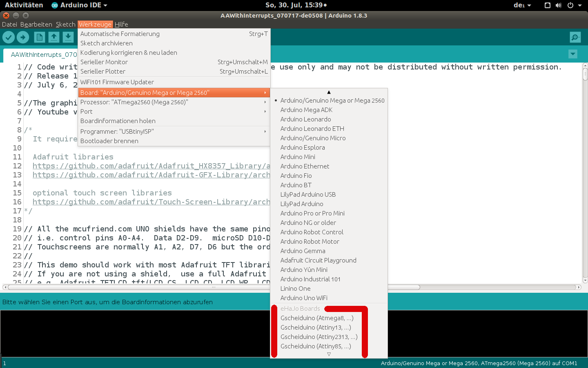Create a new sketch with the New icon
Viewport: 588px width, 368px height.
[x=40, y=37]
